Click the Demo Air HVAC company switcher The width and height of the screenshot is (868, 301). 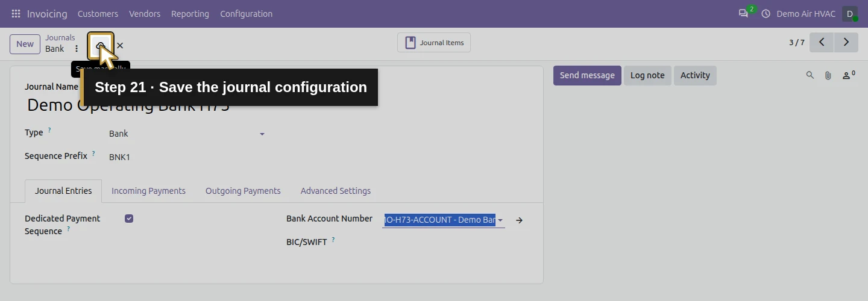tap(806, 13)
